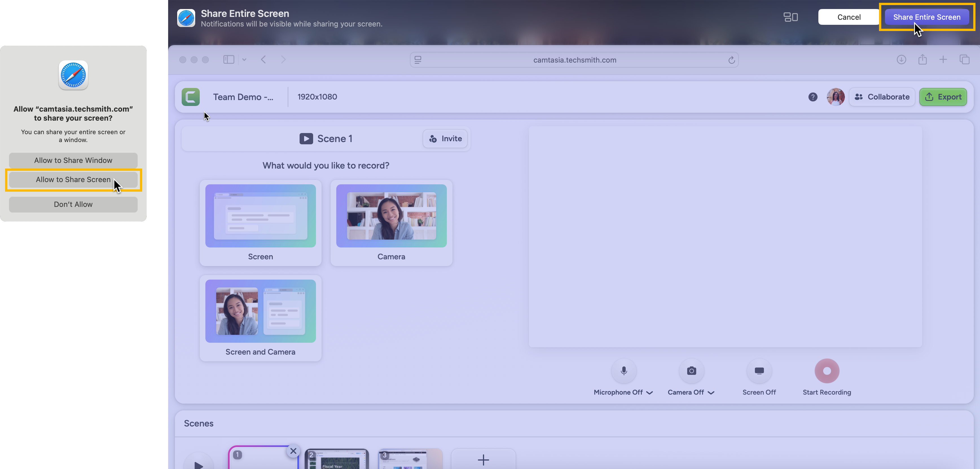The width and height of the screenshot is (980, 469).
Task: Click the blue Share Entire Screen button
Action: (x=926, y=17)
